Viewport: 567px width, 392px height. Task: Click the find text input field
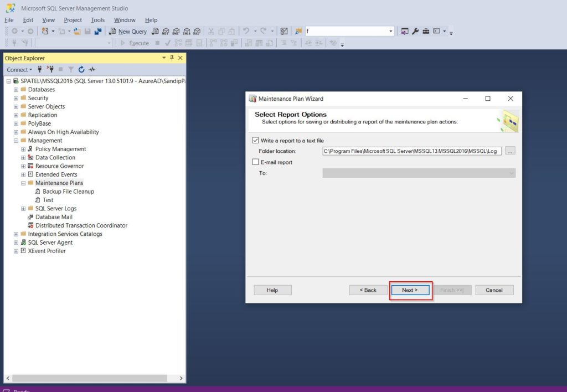tap(347, 32)
